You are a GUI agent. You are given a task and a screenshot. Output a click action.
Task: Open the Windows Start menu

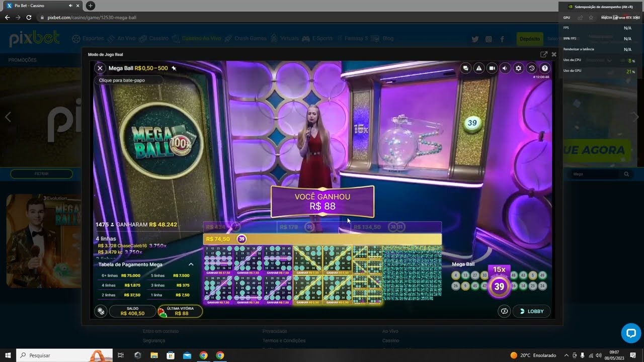8,355
